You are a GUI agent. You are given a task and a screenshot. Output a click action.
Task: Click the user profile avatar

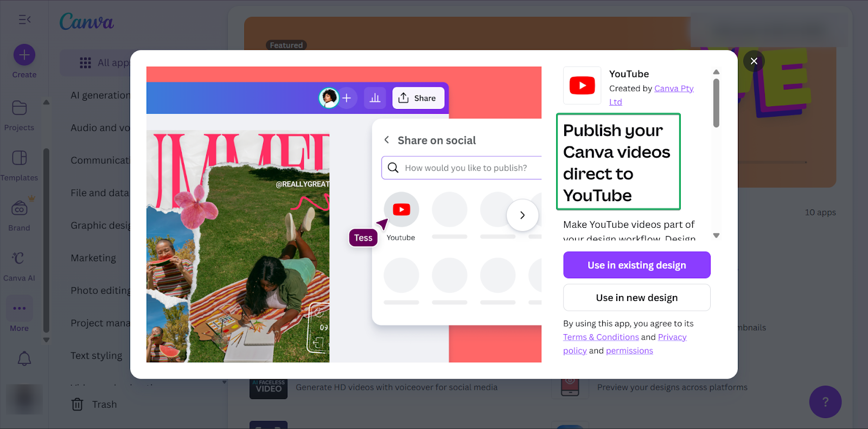pyautogui.click(x=24, y=399)
